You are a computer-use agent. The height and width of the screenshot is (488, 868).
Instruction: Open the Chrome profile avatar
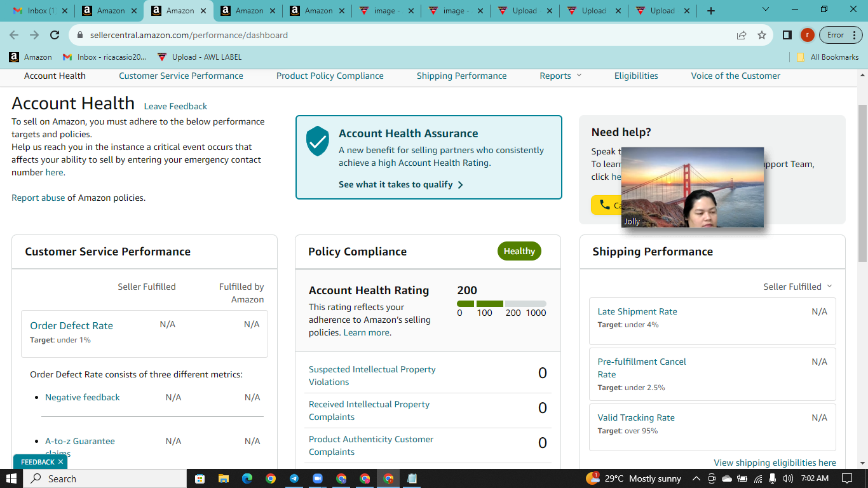pyautogui.click(x=807, y=35)
